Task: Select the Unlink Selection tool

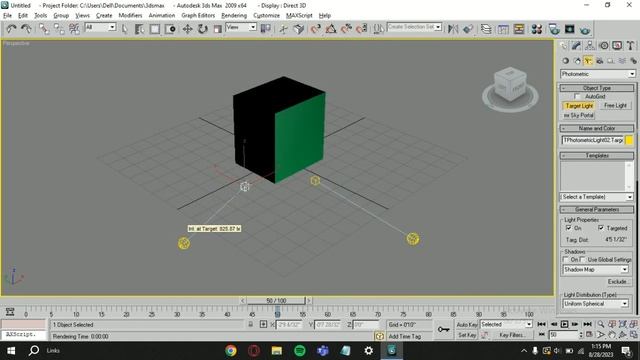Action: pos(59,29)
